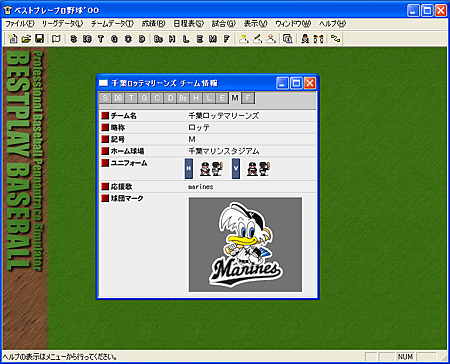Click the yellow linked-nodes toolbar icon
This screenshot has width=450, height=364.
point(335,39)
